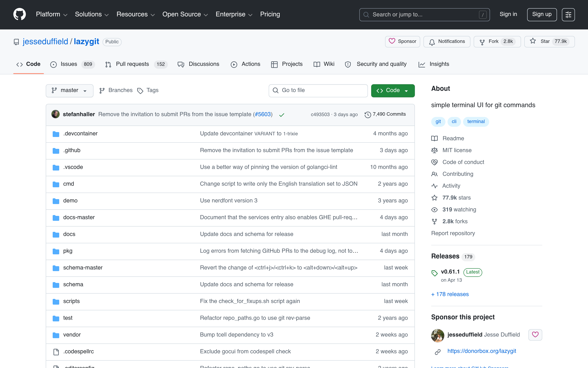Click the star icon next to 77.9k stars
Image resolution: width=588 pixels, height=368 pixels.
[434, 198]
